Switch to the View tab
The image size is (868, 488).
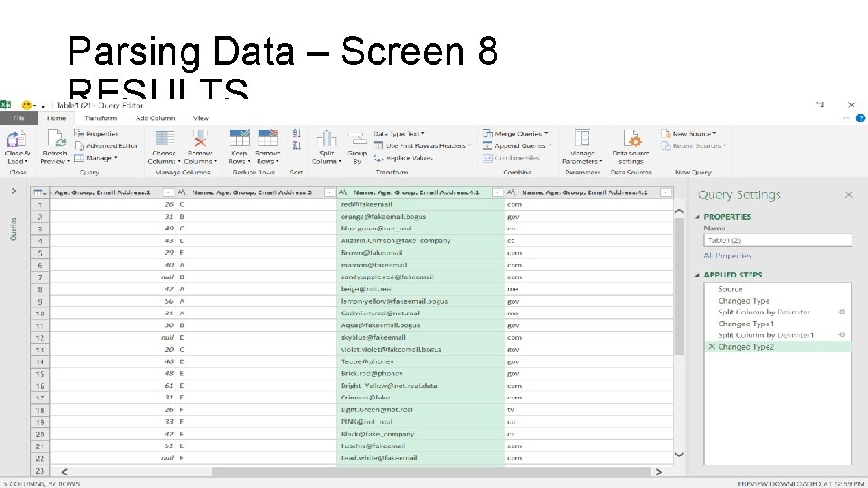click(201, 118)
